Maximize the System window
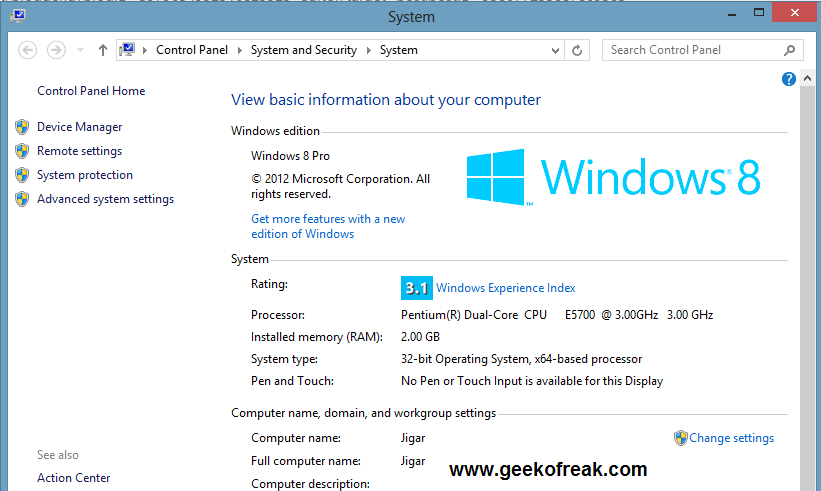Image resolution: width=821 pixels, height=491 pixels. click(759, 13)
